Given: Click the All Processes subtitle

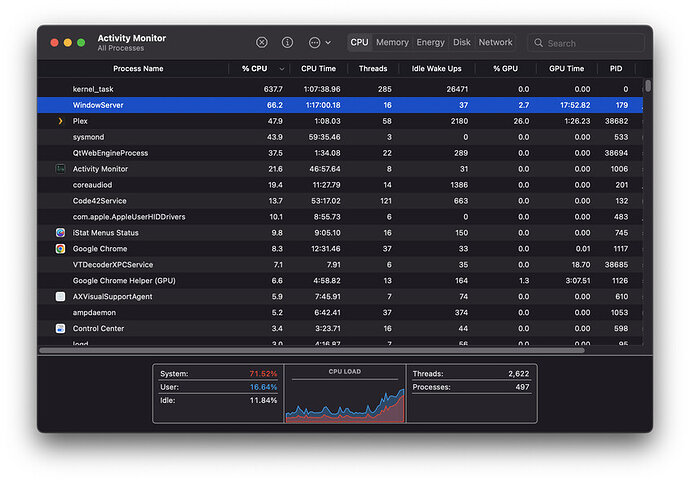Looking at the screenshot, I should click(121, 48).
